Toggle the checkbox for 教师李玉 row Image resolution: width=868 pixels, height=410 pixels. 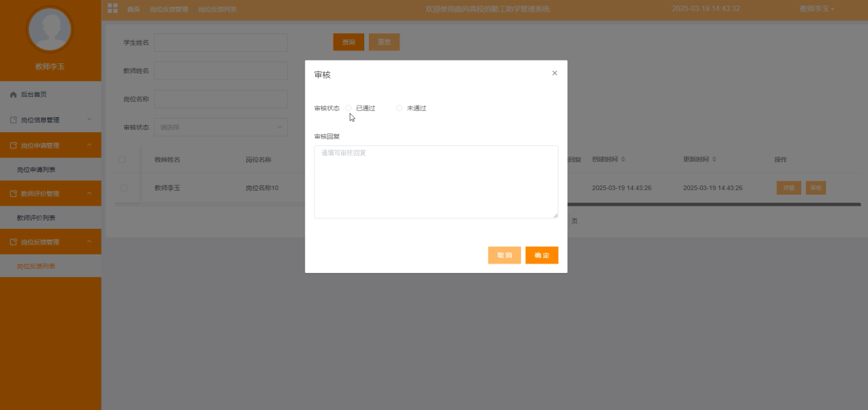point(124,187)
